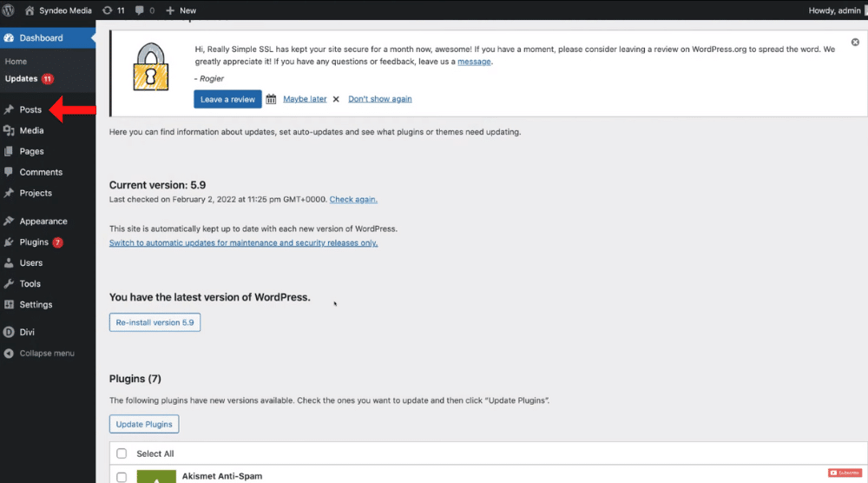Click the Posts pushpin icon
The image size is (868, 483).
click(x=9, y=109)
